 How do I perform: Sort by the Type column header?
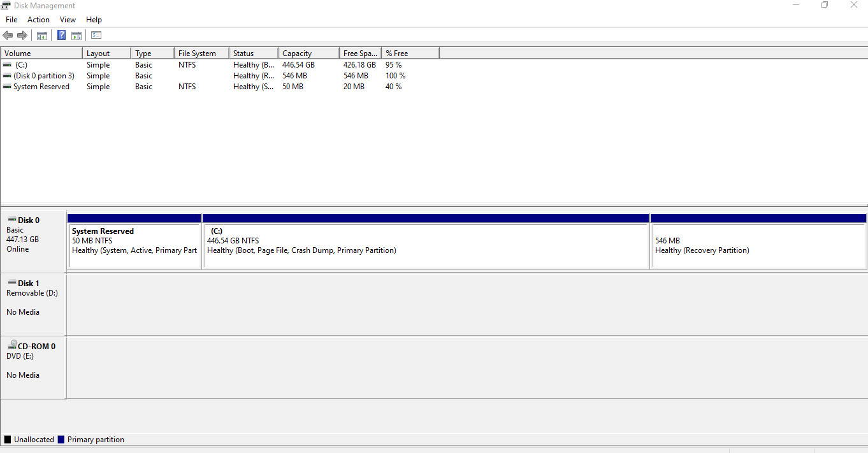click(x=152, y=54)
